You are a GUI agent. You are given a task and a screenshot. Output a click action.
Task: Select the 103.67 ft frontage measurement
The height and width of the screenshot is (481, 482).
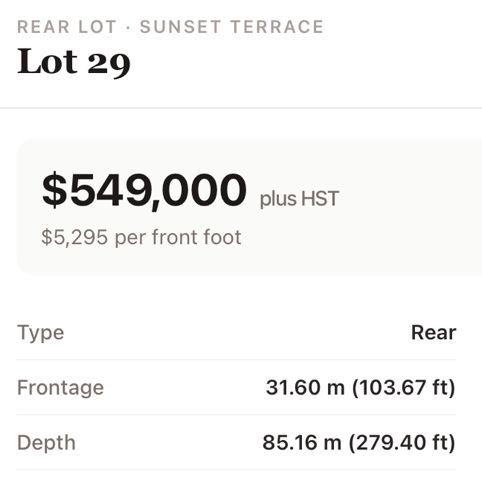tap(404, 388)
